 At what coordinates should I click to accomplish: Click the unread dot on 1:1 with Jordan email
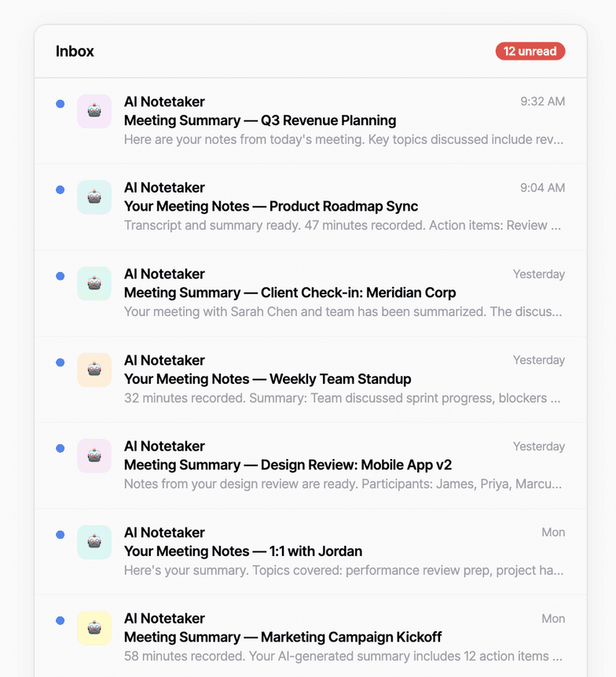click(x=60, y=535)
